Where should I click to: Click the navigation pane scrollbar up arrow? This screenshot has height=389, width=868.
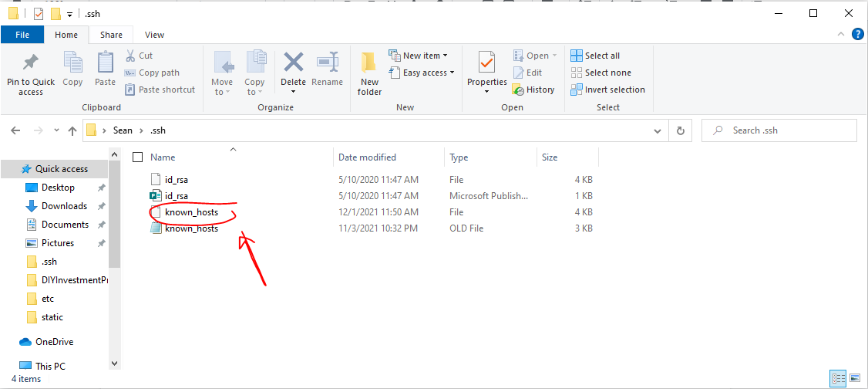click(x=115, y=154)
